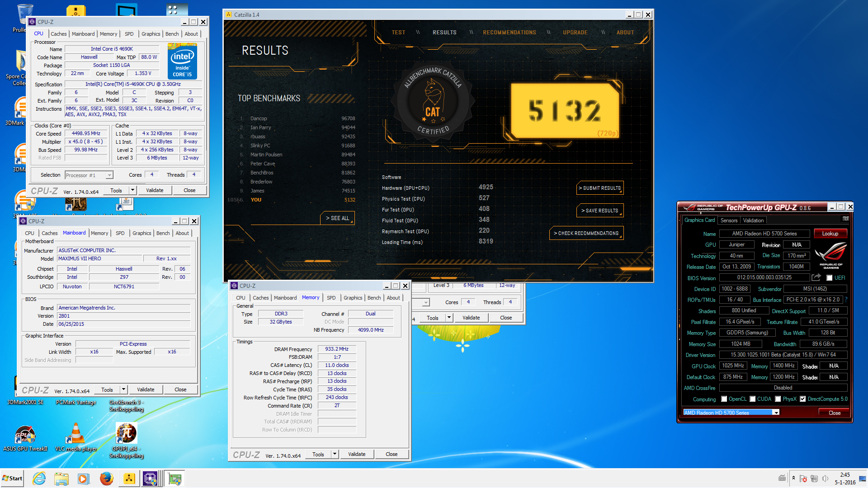This screenshot has height=488, width=868.
Task: Click SEE ALL under top benchmarks
Action: [x=337, y=218]
